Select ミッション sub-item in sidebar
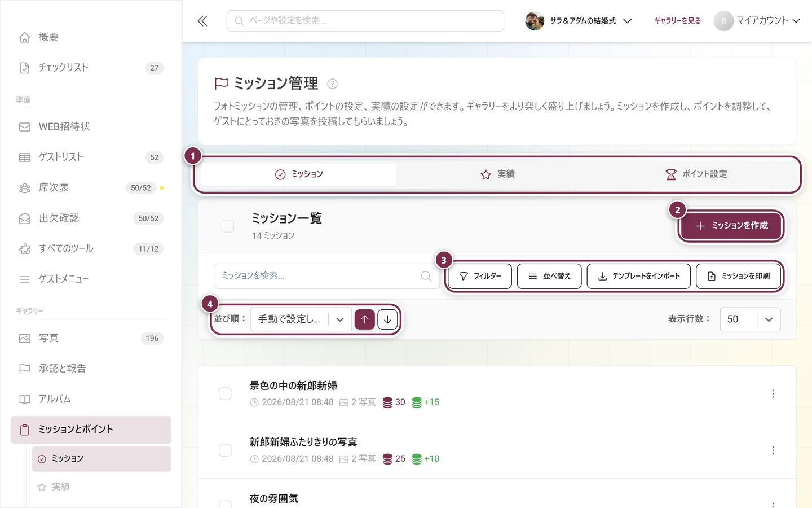Viewport: 812px width, 508px height. pos(101,459)
